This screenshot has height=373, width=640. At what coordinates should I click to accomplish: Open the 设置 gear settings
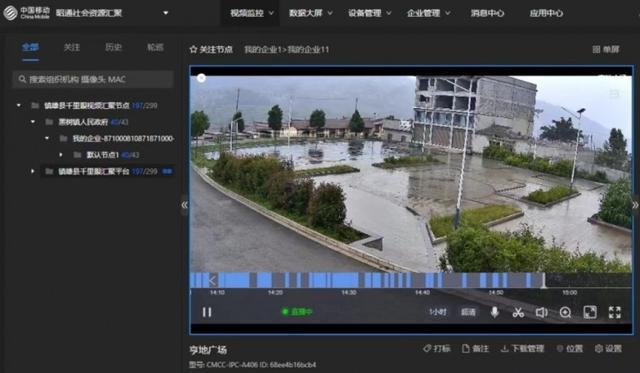tap(608, 349)
